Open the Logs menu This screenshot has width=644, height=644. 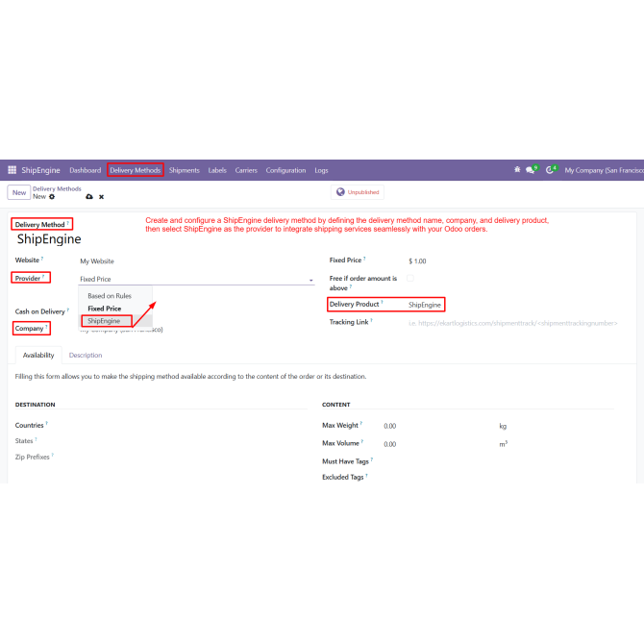321,170
